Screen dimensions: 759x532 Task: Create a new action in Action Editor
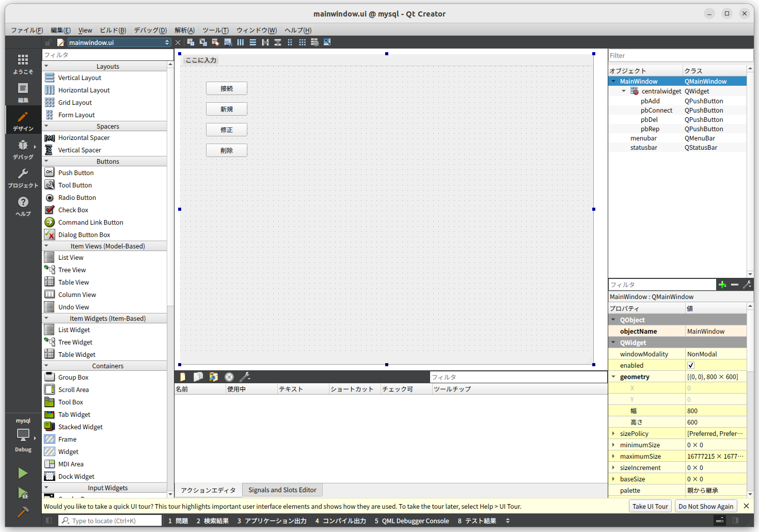182,377
